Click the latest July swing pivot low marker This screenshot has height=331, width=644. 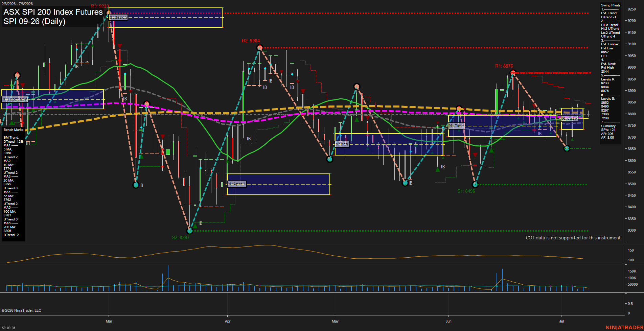click(567, 148)
